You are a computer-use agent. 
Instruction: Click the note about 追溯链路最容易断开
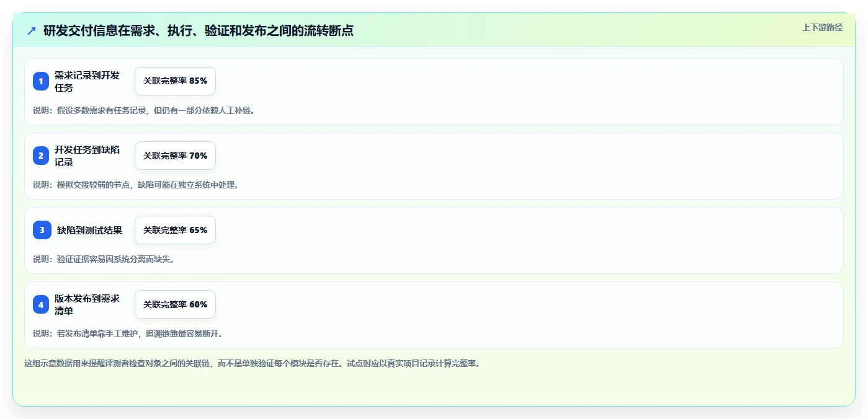[128, 333]
